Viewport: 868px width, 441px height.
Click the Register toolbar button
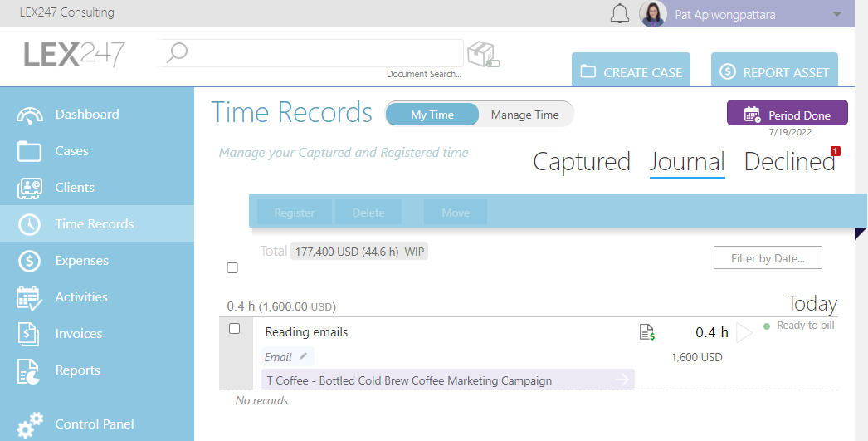pos(295,212)
